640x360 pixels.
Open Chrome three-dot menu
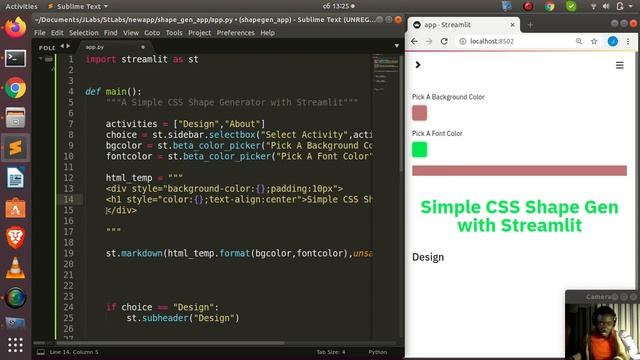628,41
